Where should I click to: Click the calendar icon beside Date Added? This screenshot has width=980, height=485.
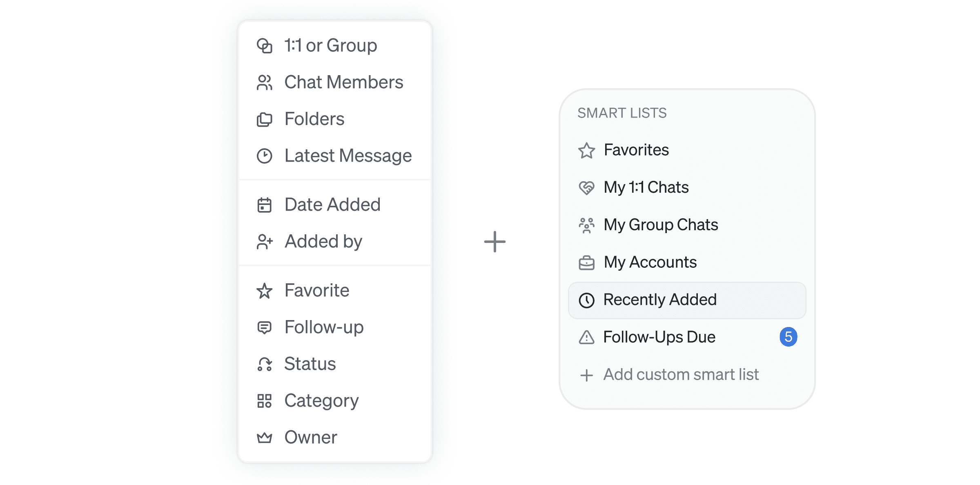coord(264,205)
